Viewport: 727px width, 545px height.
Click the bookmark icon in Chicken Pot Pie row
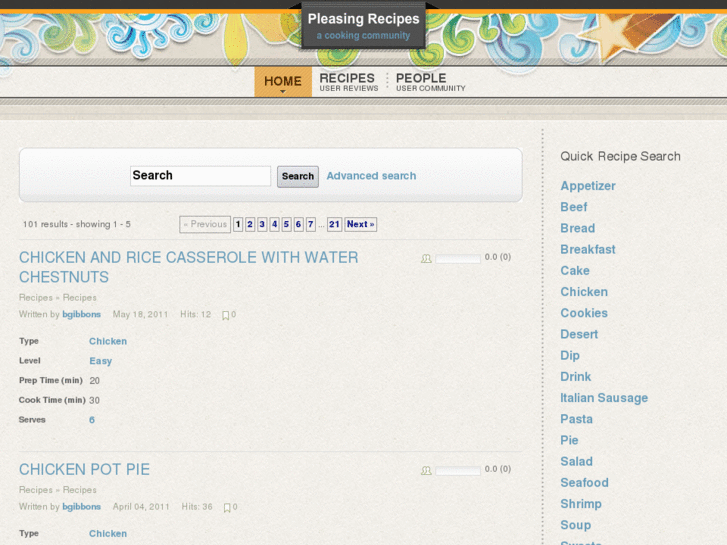pos(227,508)
